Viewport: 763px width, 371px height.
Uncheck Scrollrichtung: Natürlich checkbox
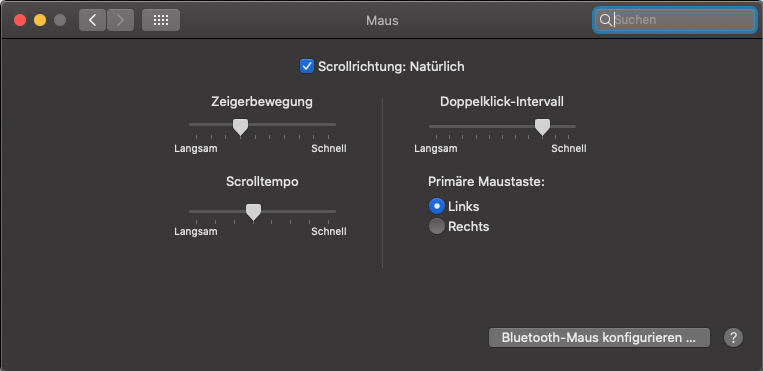pyautogui.click(x=307, y=66)
